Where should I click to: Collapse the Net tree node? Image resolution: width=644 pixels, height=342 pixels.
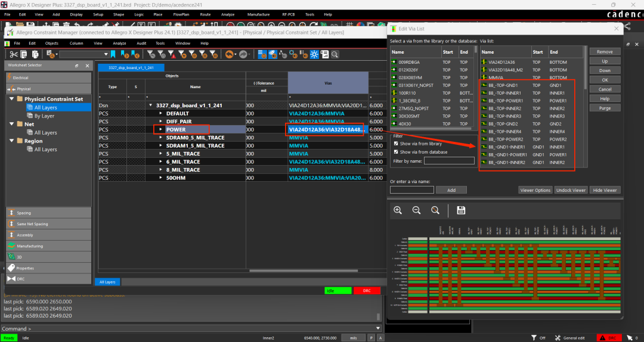[x=12, y=124]
